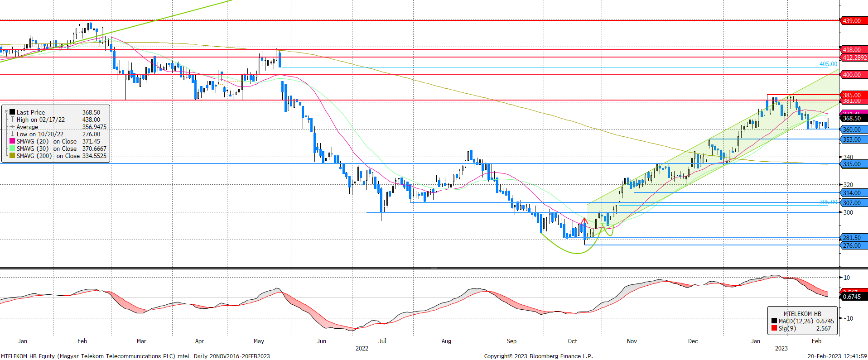
Task: Click the olive SMAVG (200) swatch
Action: click(x=13, y=156)
